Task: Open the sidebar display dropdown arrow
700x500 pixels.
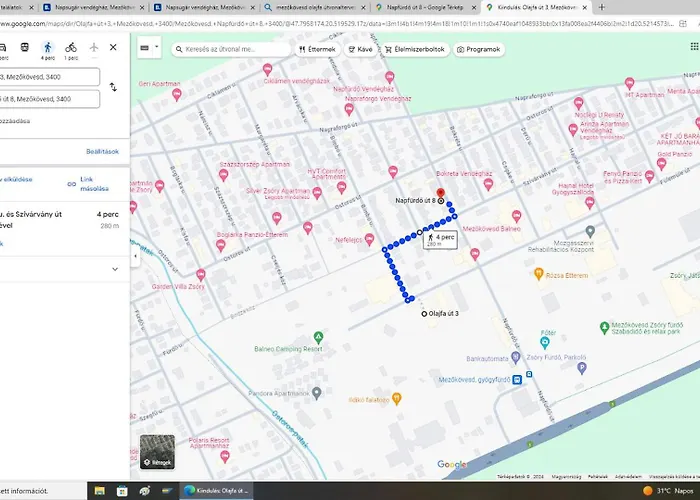Action: 157,46
